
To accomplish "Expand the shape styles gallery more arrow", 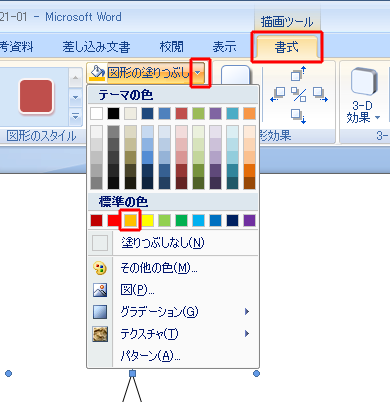I will [x=76, y=117].
